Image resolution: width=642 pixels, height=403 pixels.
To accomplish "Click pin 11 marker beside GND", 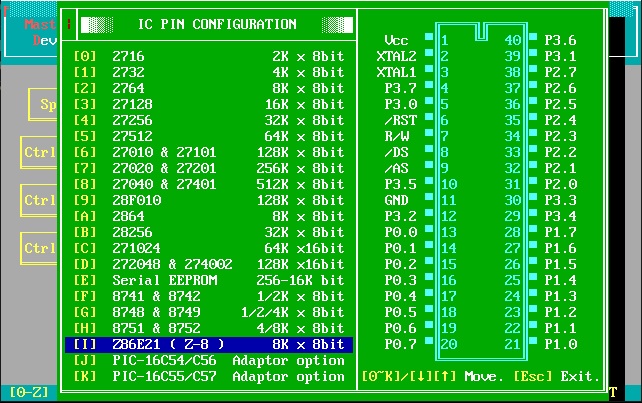I will [429, 196].
